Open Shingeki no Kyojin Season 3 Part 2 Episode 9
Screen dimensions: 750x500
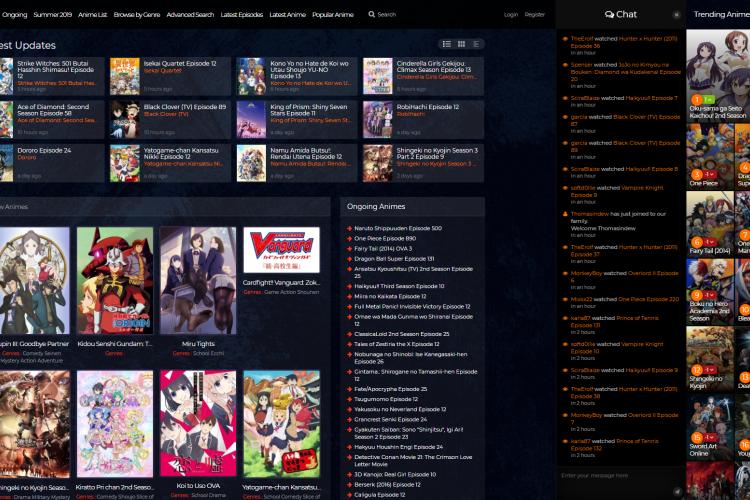click(x=437, y=154)
